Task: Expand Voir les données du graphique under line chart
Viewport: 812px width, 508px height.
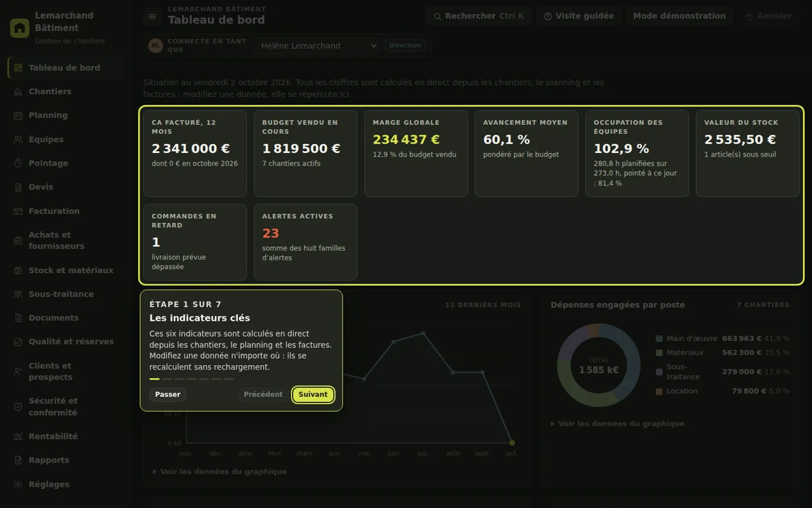Action: click(x=219, y=472)
